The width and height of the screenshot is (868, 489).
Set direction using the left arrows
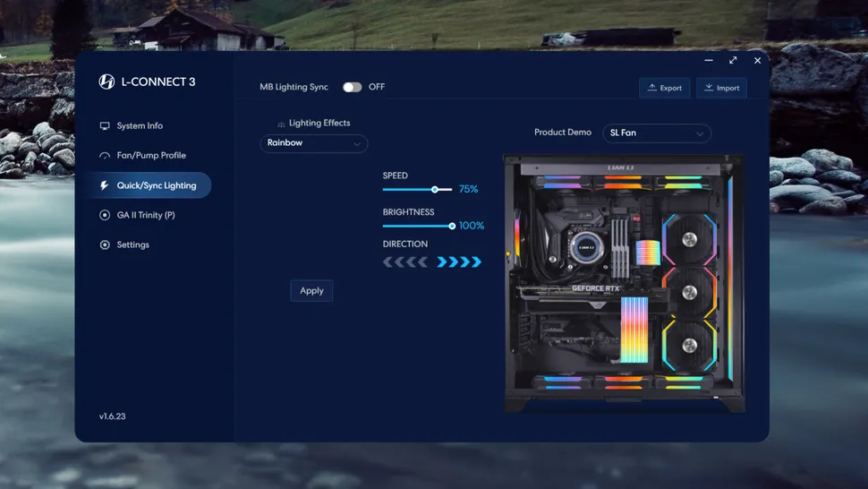coord(405,262)
